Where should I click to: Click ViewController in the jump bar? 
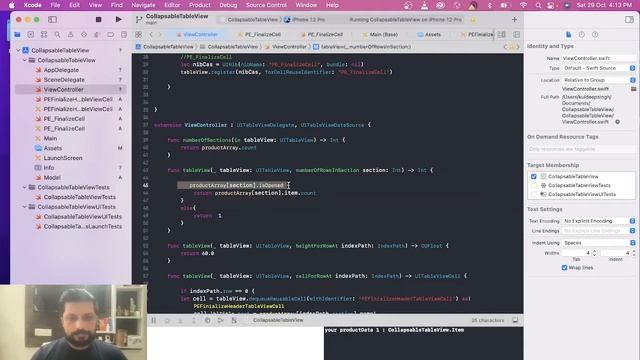coord(286,47)
